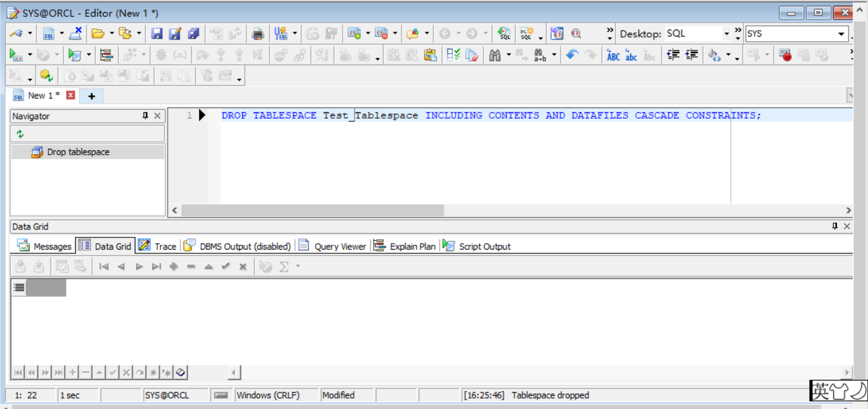Click the Explain Plan toolbar icon

[x=106, y=55]
